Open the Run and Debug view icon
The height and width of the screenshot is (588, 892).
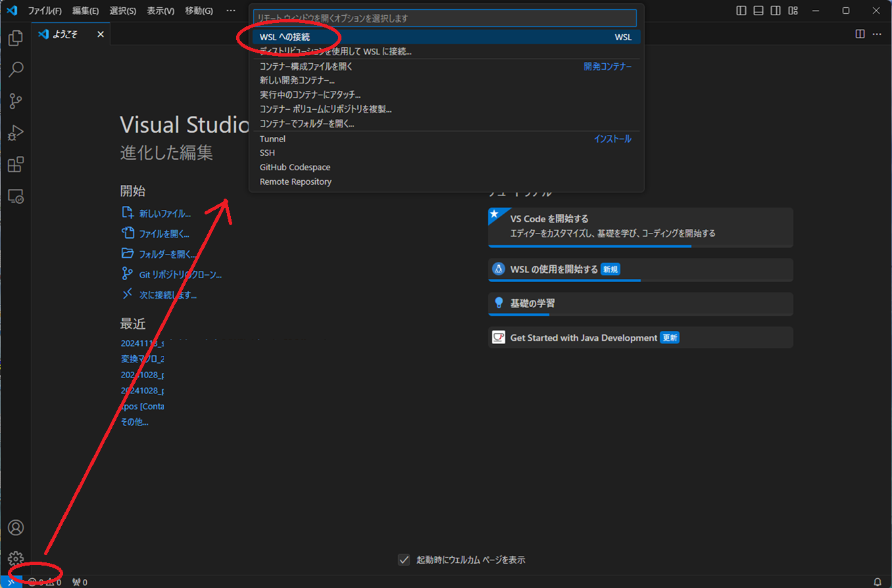[16, 133]
